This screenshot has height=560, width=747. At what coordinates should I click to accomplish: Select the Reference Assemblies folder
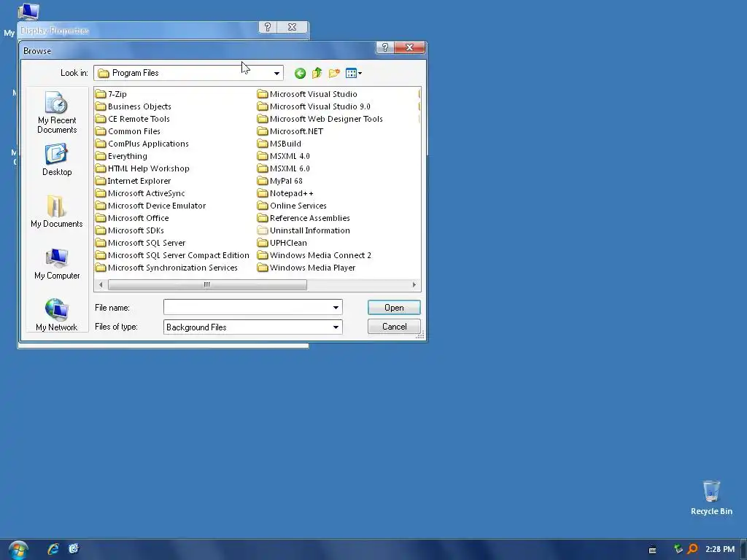point(303,218)
